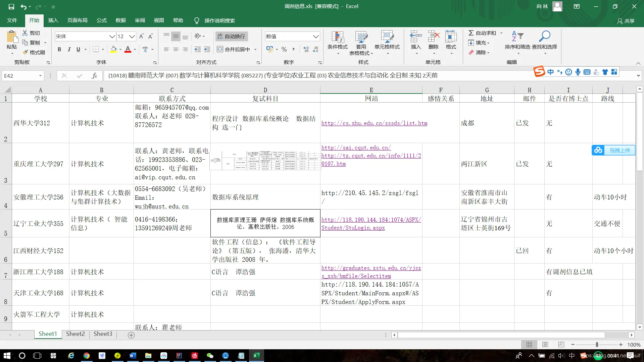Toggle merge and center (合并后居中)
The width and height of the screenshot is (644, 362).
[234, 49]
